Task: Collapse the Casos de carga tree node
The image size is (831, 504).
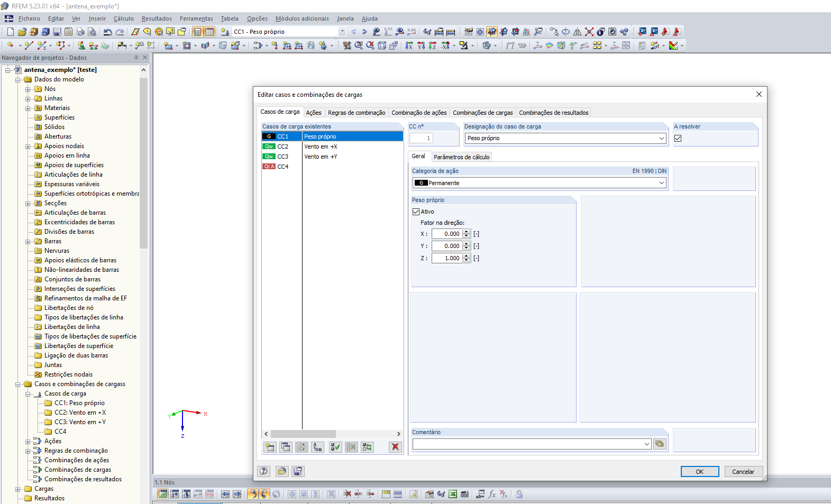Action: (x=28, y=393)
